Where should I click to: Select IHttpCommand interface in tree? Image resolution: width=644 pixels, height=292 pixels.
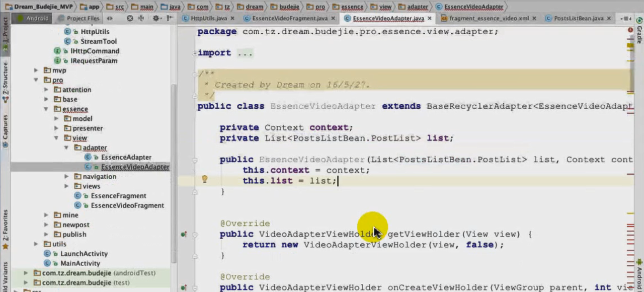95,51
